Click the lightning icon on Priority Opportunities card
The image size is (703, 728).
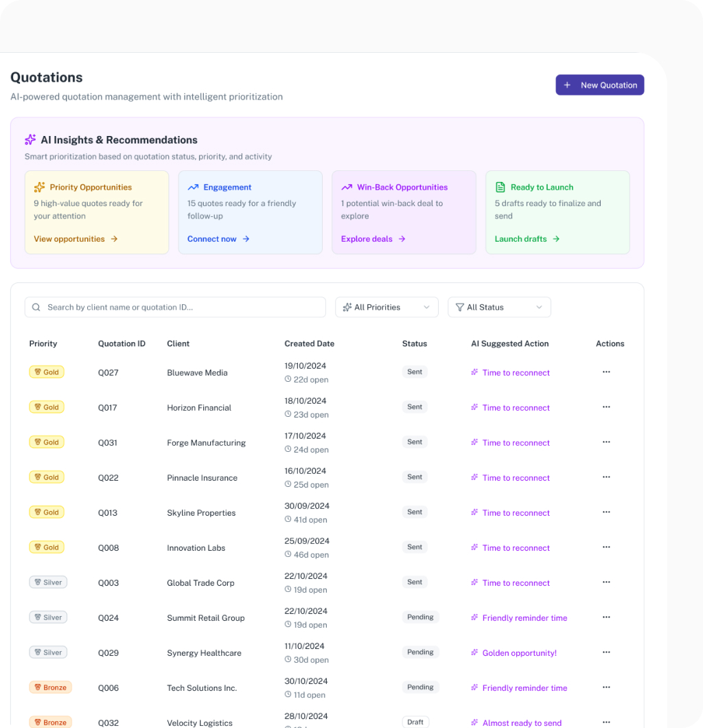pyautogui.click(x=39, y=187)
